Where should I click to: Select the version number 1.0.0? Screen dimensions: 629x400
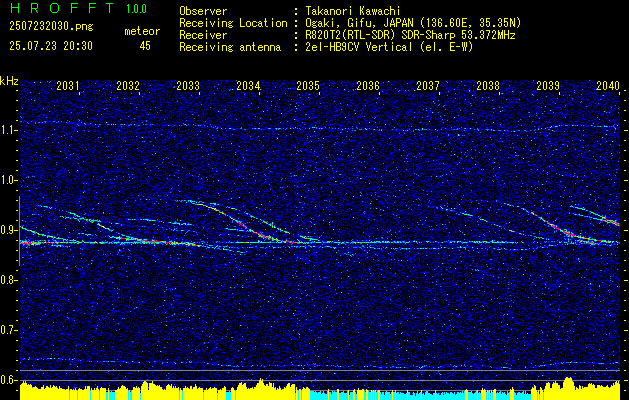point(136,9)
